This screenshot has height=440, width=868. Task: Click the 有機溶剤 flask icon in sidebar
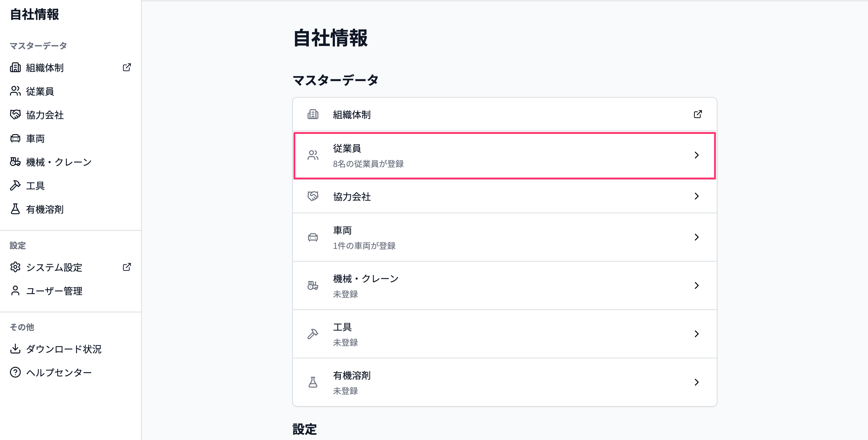[x=15, y=209]
